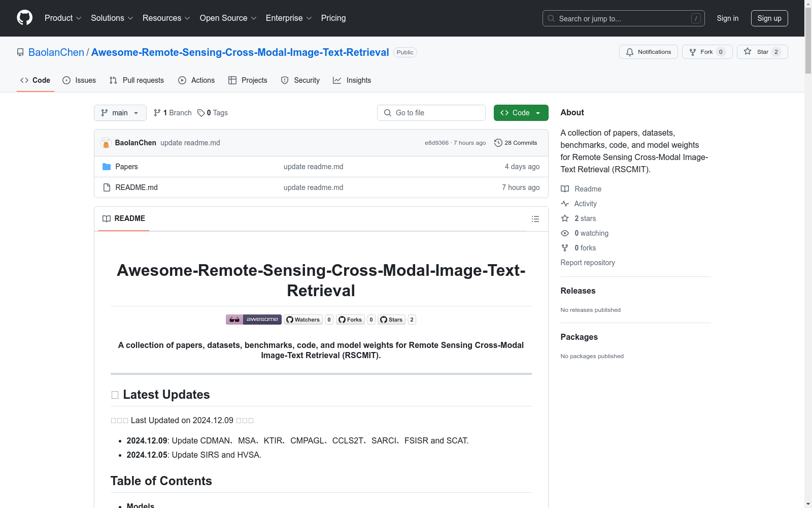Click the Table of Contents heading
This screenshot has height=508, width=812.
click(x=161, y=481)
